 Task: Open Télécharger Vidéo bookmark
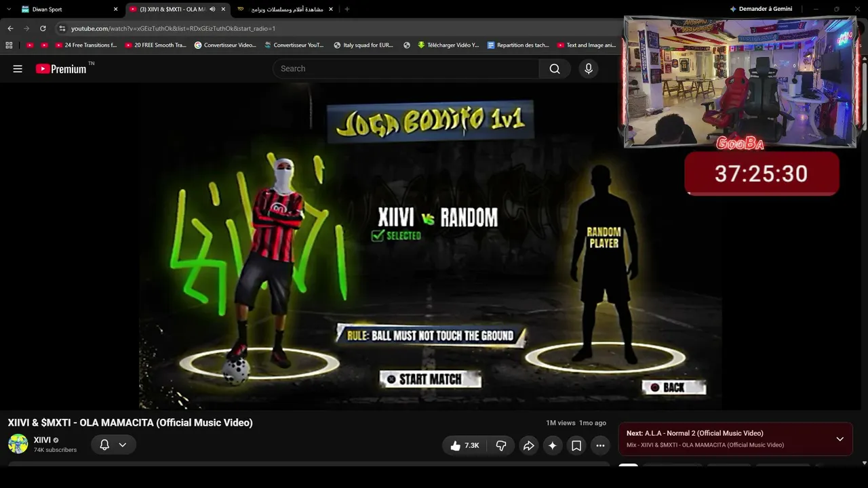pyautogui.click(x=448, y=45)
